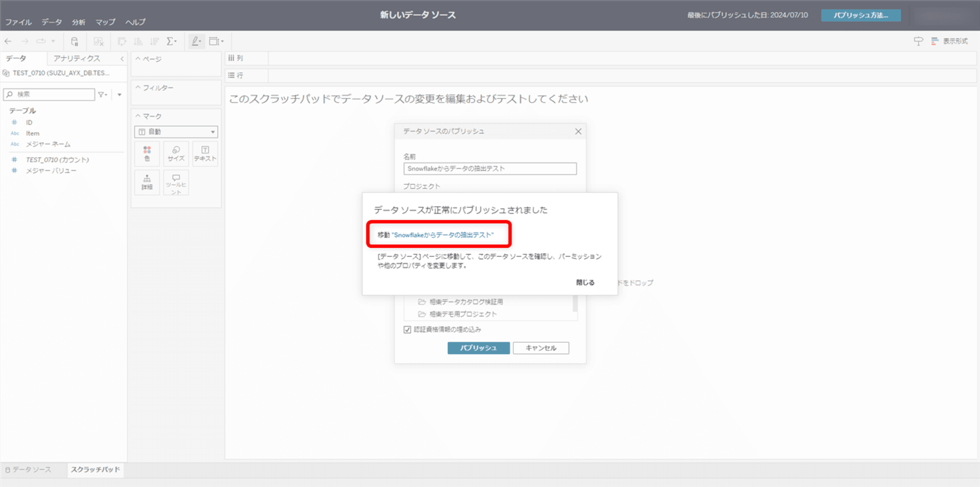Switch to the データ ソース bottom tab
980x487 pixels.
tap(28, 470)
